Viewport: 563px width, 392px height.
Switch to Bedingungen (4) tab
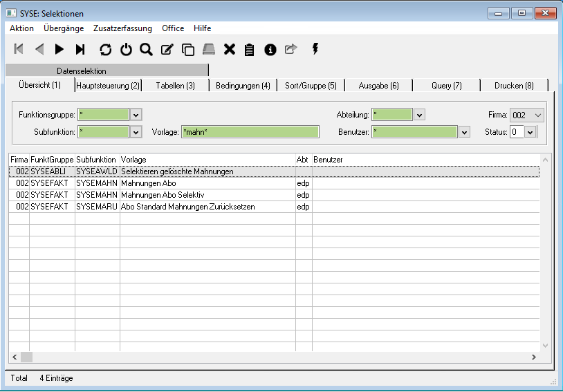[243, 86]
